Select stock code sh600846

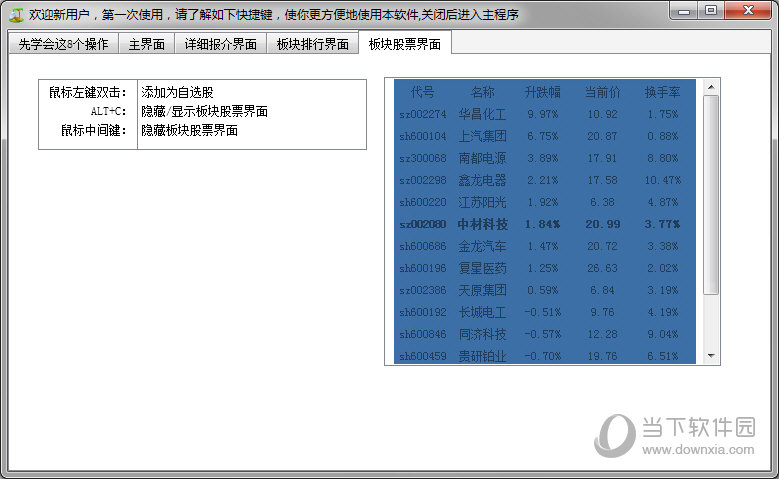click(423, 334)
